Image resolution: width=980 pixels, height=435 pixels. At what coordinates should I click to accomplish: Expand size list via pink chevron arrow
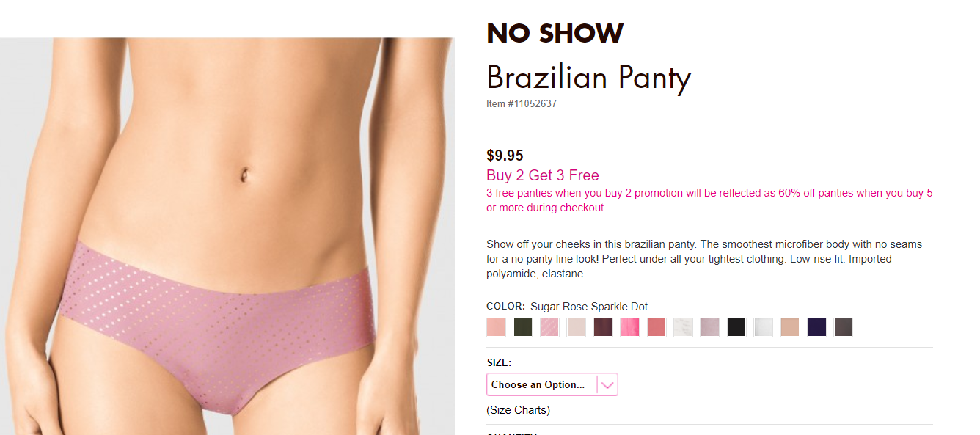[x=607, y=384]
